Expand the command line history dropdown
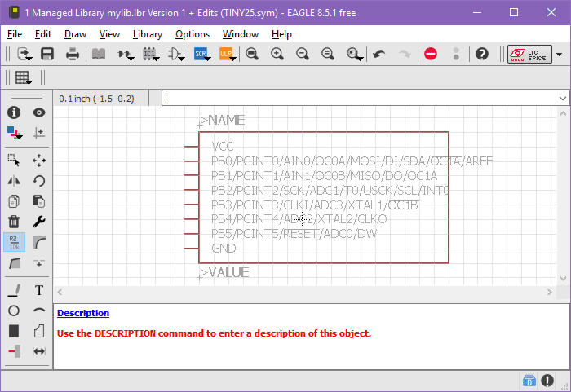The width and height of the screenshot is (571, 392). click(x=562, y=98)
